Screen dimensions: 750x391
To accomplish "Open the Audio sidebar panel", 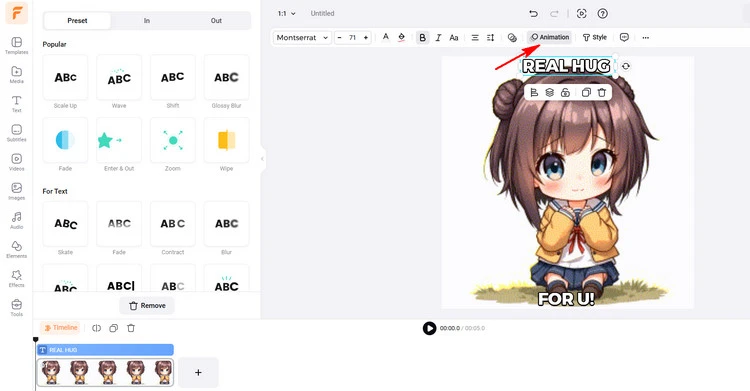I will click(16, 221).
